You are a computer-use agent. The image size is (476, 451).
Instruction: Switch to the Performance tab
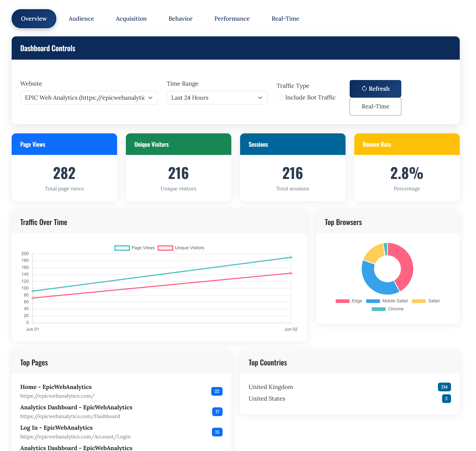232,18
